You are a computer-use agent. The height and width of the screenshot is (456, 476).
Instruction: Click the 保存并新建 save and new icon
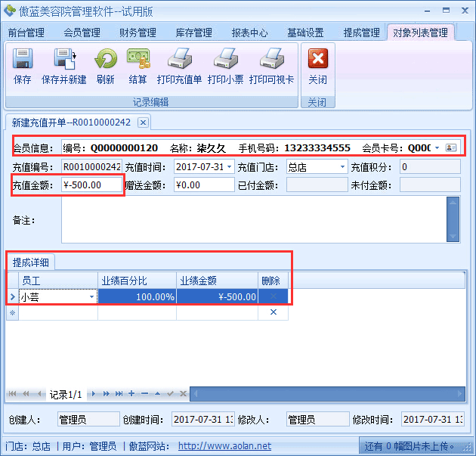pyautogui.click(x=65, y=58)
